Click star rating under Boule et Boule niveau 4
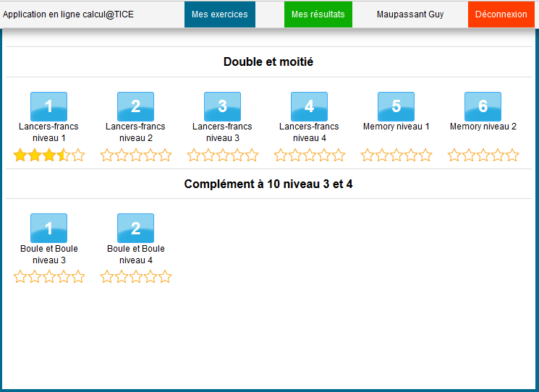This screenshot has height=392, width=539. [x=135, y=276]
